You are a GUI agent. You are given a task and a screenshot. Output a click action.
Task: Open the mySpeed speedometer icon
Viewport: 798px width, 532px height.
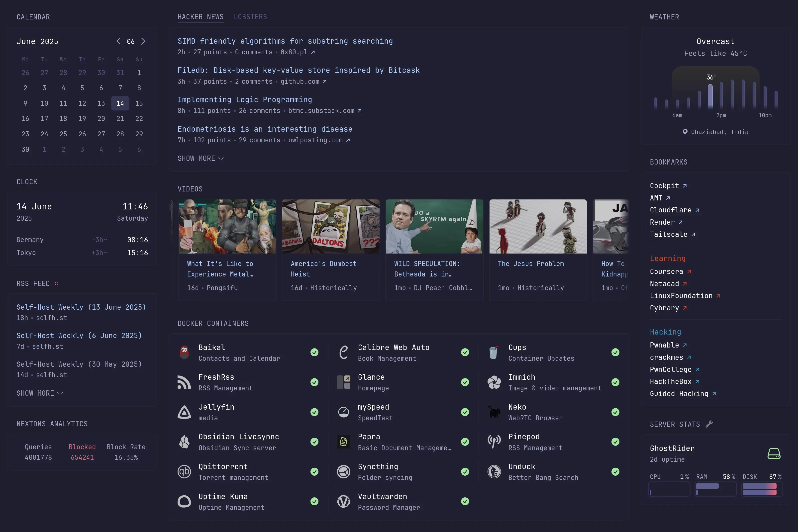344,412
